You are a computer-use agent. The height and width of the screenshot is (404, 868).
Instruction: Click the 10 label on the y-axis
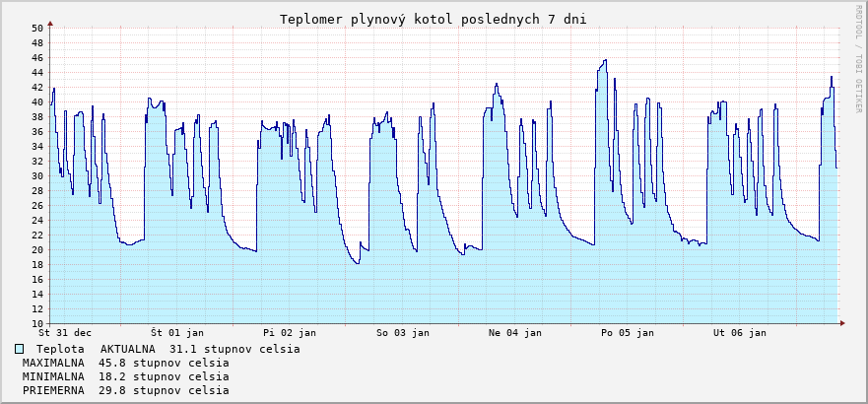pos(36,323)
